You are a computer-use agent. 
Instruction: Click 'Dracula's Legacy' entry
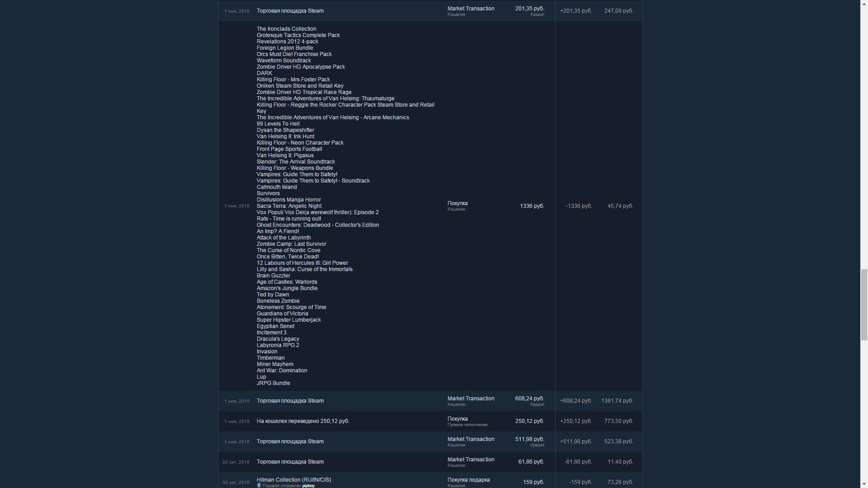278,339
